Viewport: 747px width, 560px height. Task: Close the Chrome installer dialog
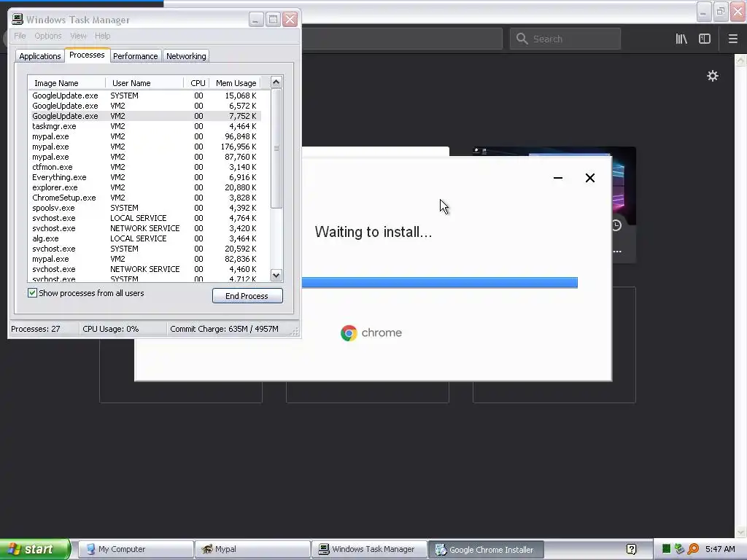click(589, 178)
